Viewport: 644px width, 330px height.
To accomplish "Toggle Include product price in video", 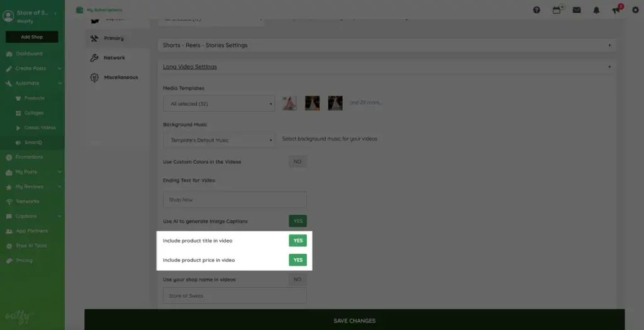I will (x=297, y=260).
